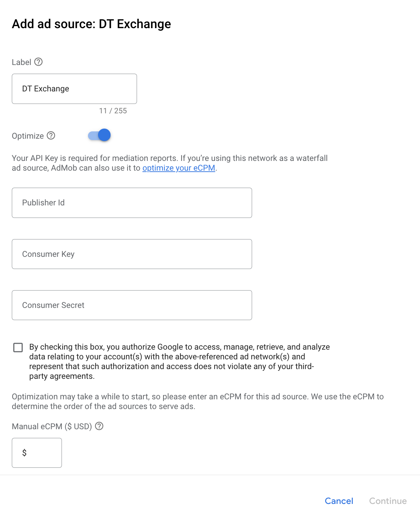420x522 pixels.
Task: Select the DT Exchange label text
Action: pyautogui.click(x=45, y=89)
